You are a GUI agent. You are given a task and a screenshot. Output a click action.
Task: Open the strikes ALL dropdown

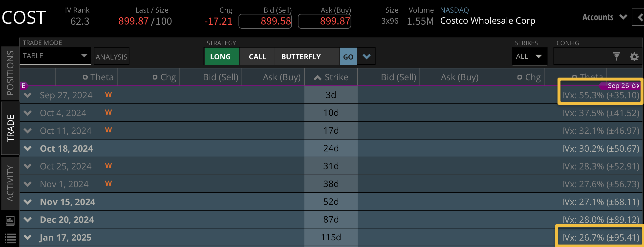529,57
